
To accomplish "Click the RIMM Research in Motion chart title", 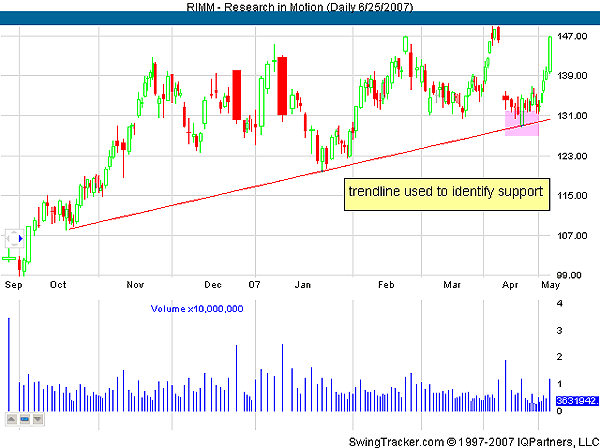I will [x=300, y=6].
